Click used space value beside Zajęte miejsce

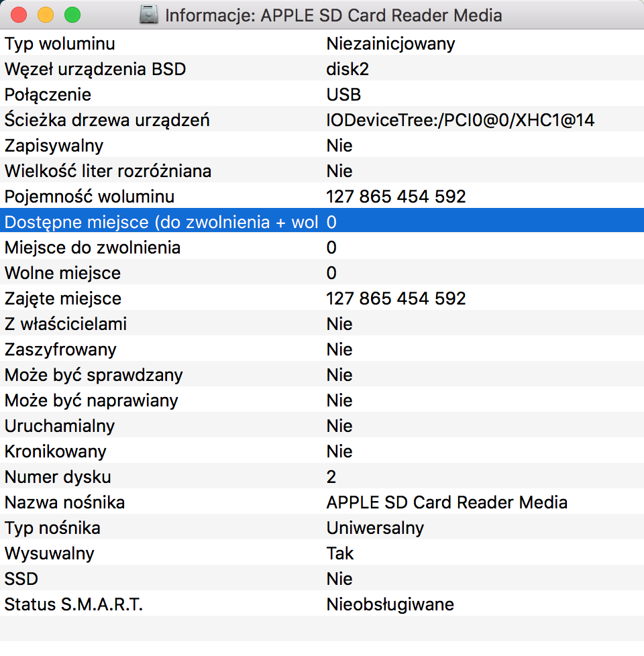coord(396,298)
